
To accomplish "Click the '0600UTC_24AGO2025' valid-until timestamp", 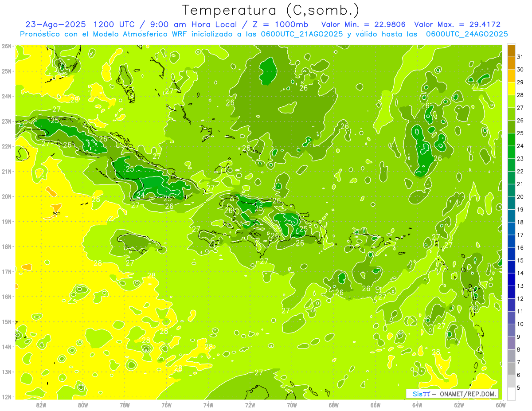I will pyautogui.click(x=467, y=34).
